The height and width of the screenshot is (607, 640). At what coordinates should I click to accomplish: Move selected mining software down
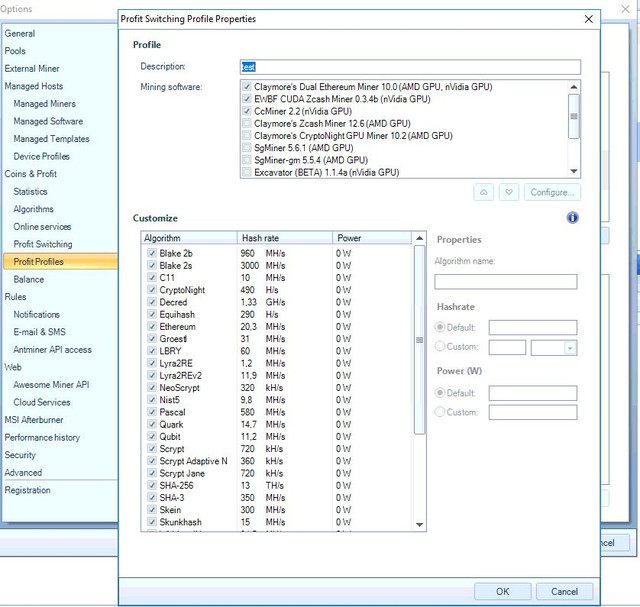tap(509, 192)
